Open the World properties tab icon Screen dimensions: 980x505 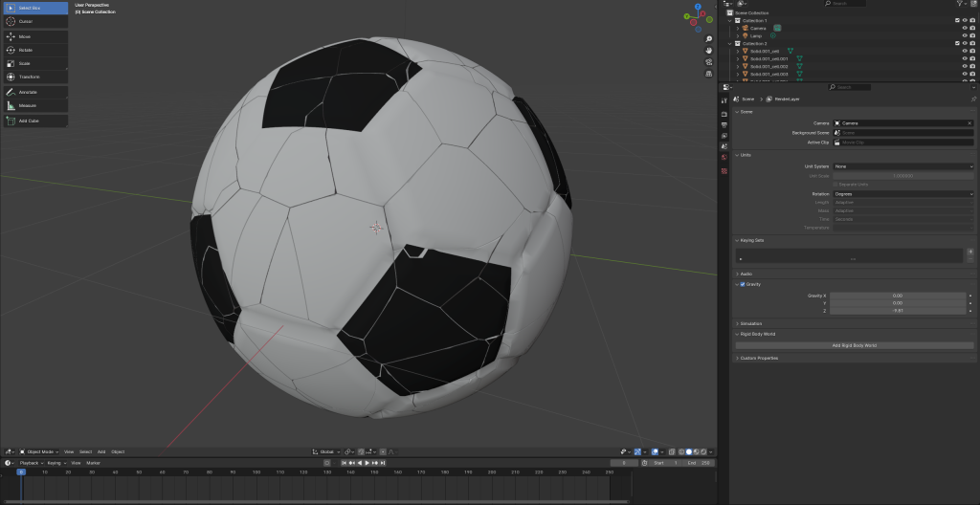pyautogui.click(x=724, y=157)
